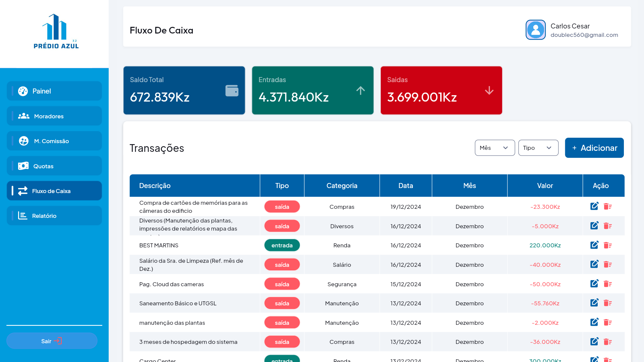Image resolution: width=644 pixels, height=362 pixels.
Task: Open the Painel sidebar menu
Action: [x=54, y=91]
